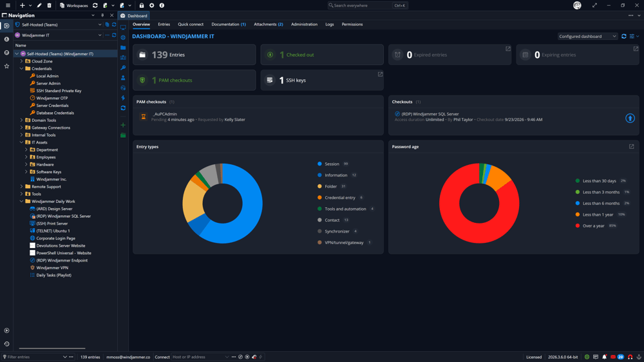644x362 pixels.
Task: Click the _AuPCAdmin pending PAM checkout
Action: click(258, 117)
